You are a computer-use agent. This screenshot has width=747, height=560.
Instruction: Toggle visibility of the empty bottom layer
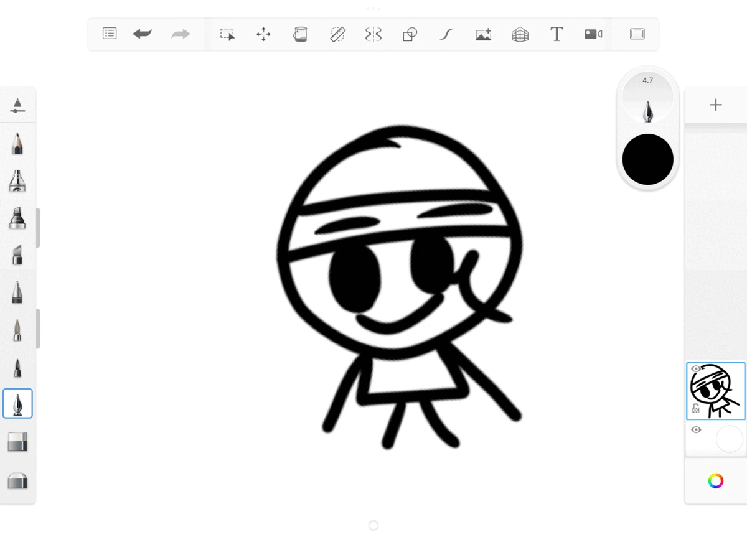[696, 429]
